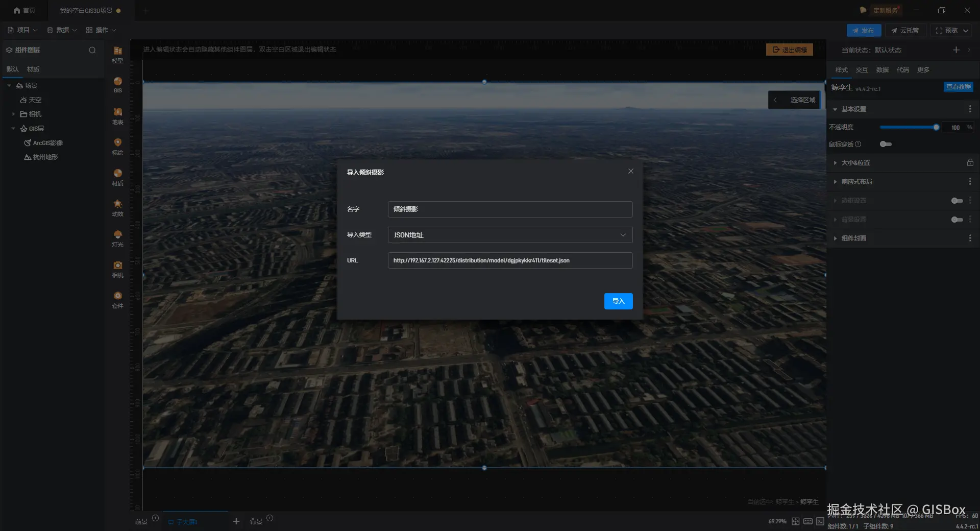The width and height of the screenshot is (980, 531).
Task: Switch to the 材质 layer tab
Action: tap(33, 69)
